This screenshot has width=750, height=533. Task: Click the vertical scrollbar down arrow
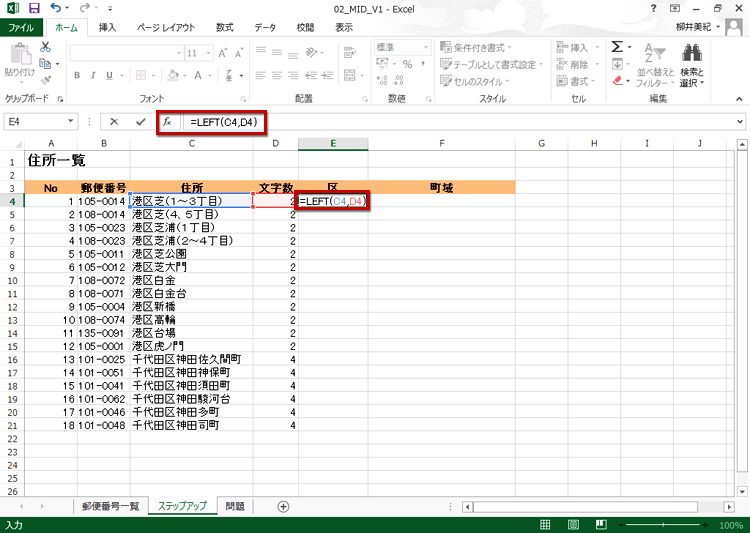pos(742,491)
